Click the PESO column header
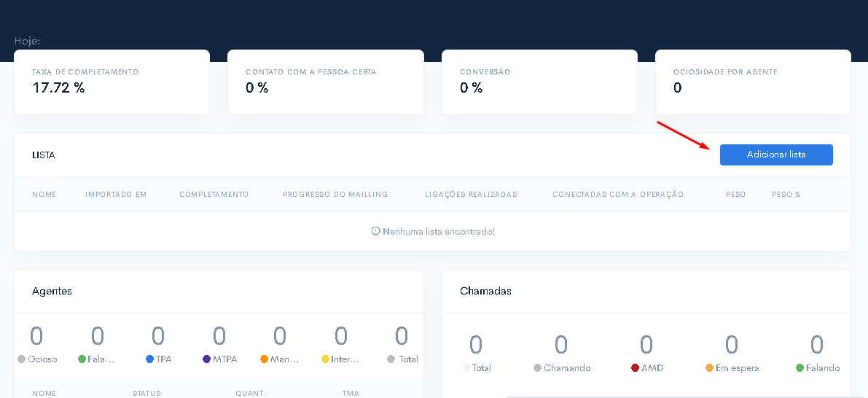 click(735, 195)
